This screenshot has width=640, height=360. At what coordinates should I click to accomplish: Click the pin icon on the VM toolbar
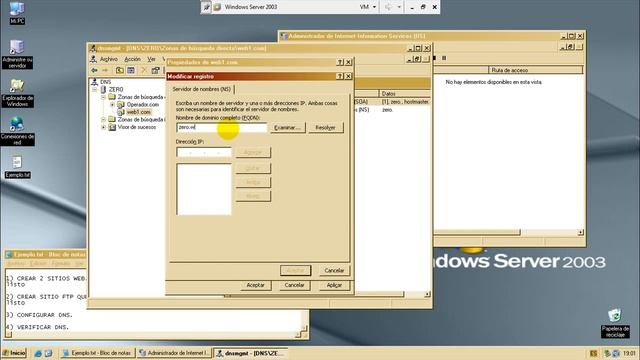(x=207, y=7)
